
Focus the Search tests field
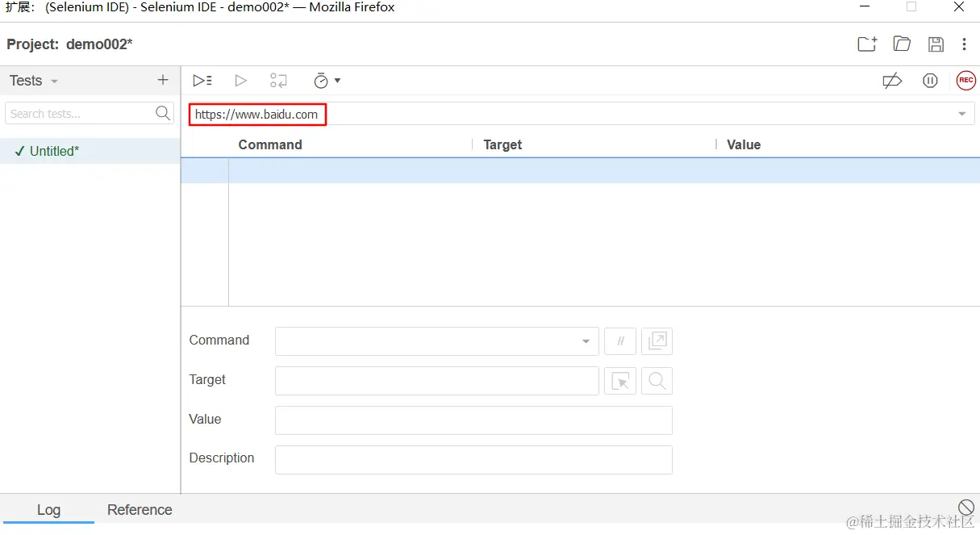90,113
